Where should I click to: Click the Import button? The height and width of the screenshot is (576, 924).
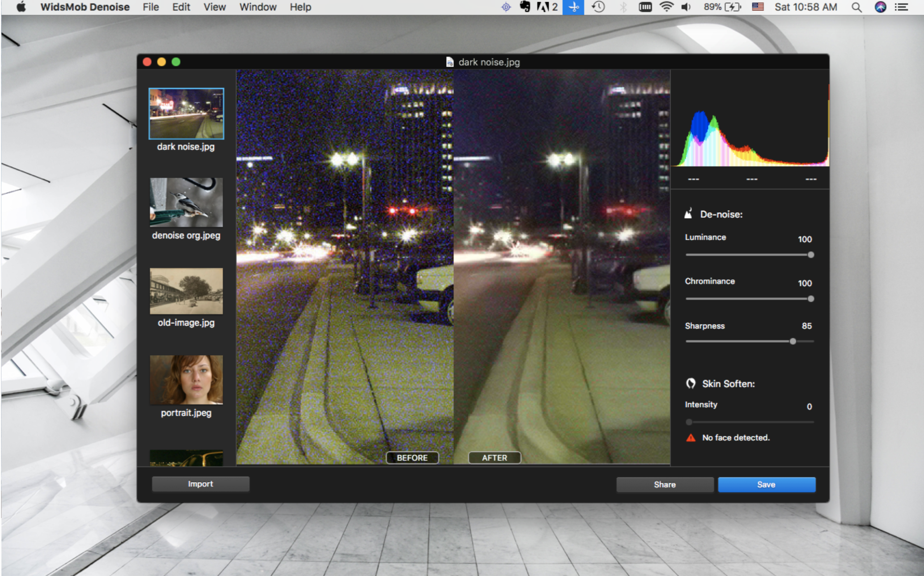[200, 484]
